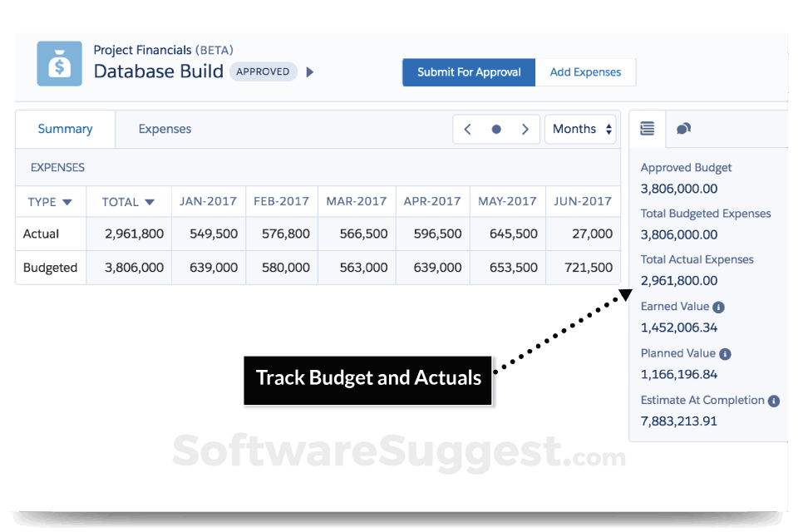
Task: Expand the arrow next to Database Build title
Action: point(309,71)
